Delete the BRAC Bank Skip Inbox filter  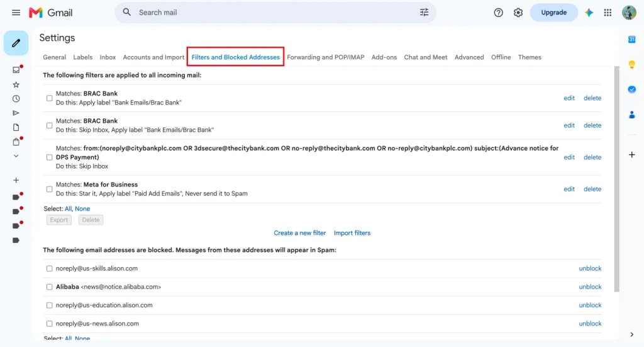592,125
